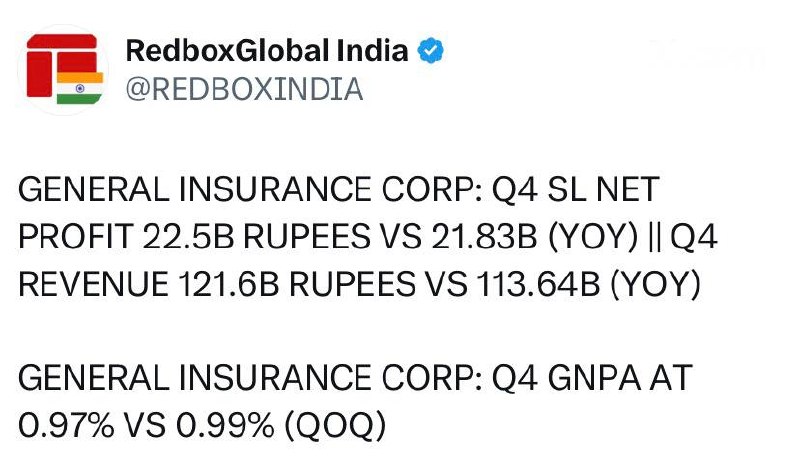Click the double-bar separator before Q4
Screen dimensions: 800x465
point(654,237)
